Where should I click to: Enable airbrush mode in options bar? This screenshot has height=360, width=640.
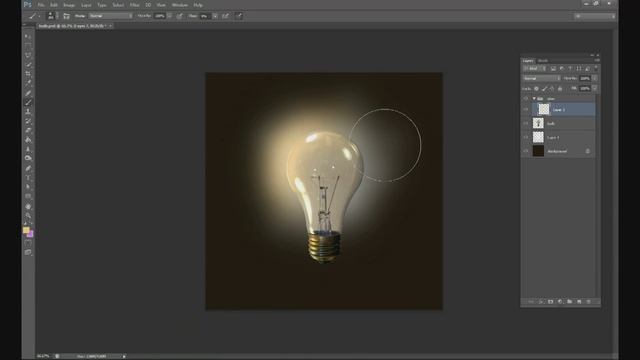coord(225,16)
